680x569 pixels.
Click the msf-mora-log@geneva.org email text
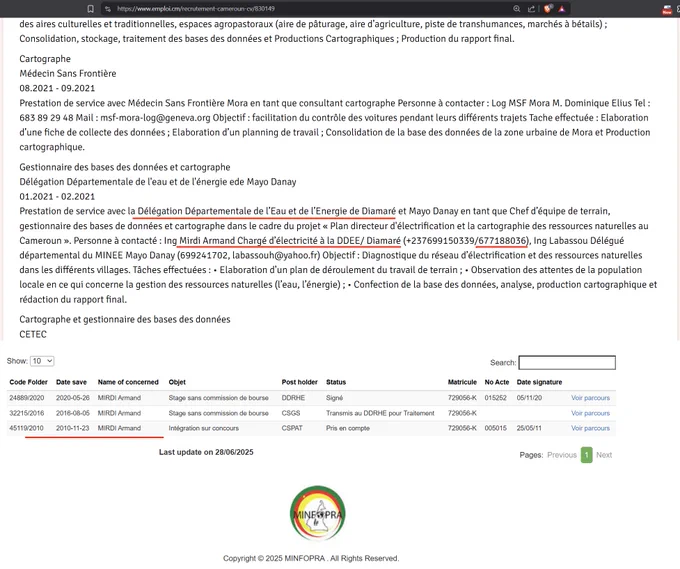pyautogui.click(x=155, y=118)
